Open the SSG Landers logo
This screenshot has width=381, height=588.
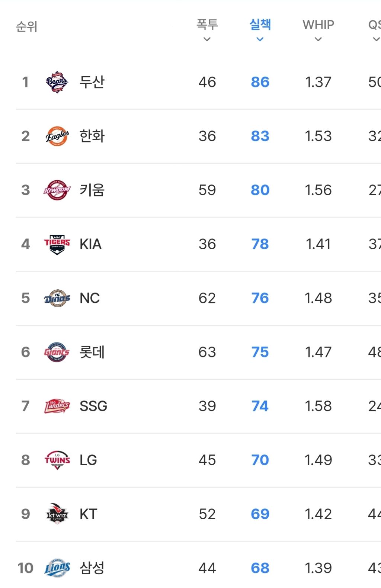click(x=57, y=406)
